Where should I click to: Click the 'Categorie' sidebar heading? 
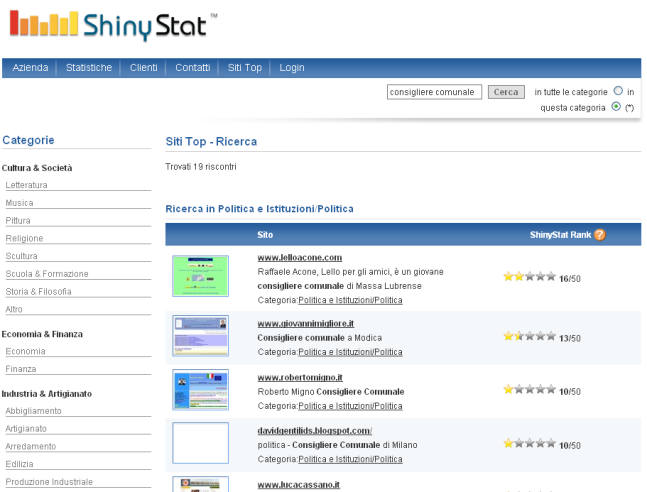(28, 140)
